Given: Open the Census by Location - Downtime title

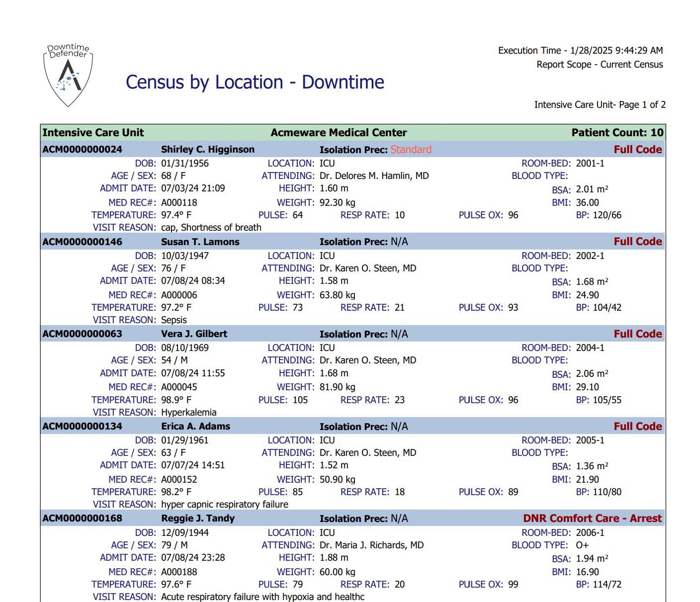Looking at the screenshot, I should [255, 82].
